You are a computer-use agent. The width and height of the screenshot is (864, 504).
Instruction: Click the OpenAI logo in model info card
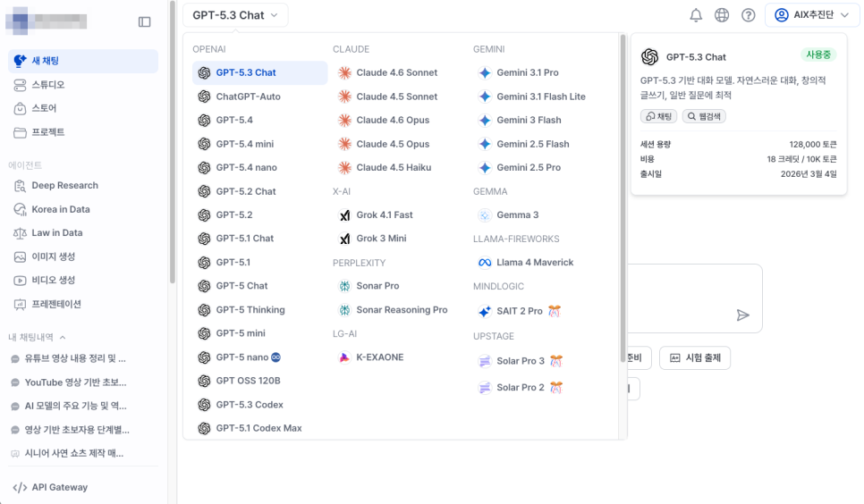[x=650, y=56]
